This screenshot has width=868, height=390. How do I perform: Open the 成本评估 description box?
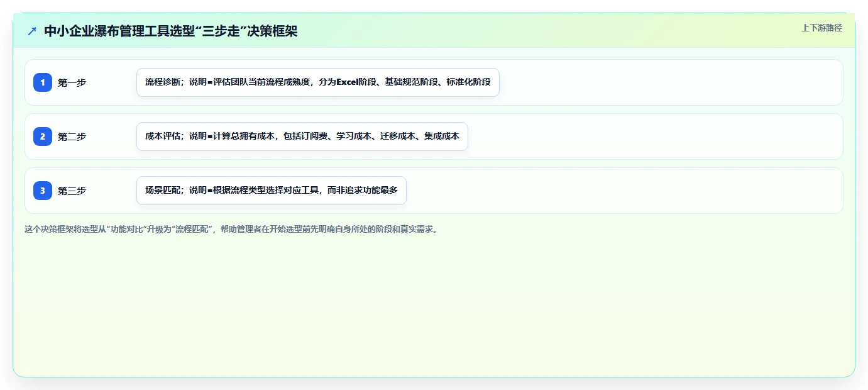pyautogui.click(x=302, y=136)
